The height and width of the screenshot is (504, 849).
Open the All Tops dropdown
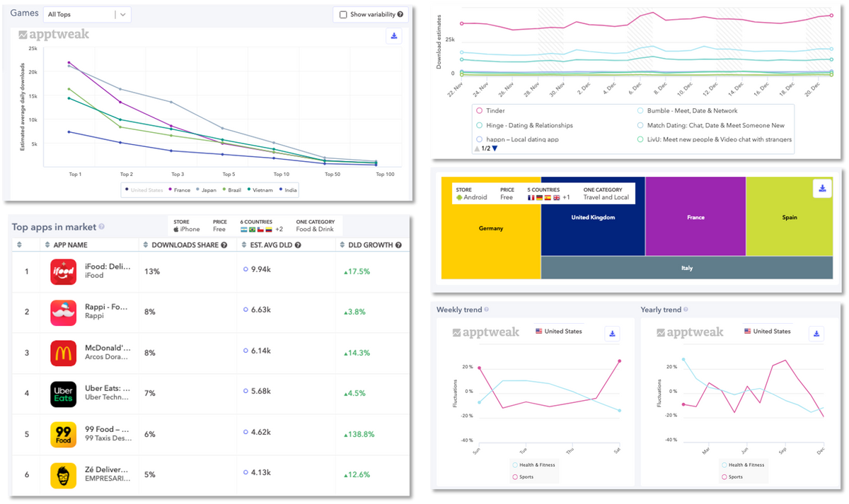tap(88, 14)
